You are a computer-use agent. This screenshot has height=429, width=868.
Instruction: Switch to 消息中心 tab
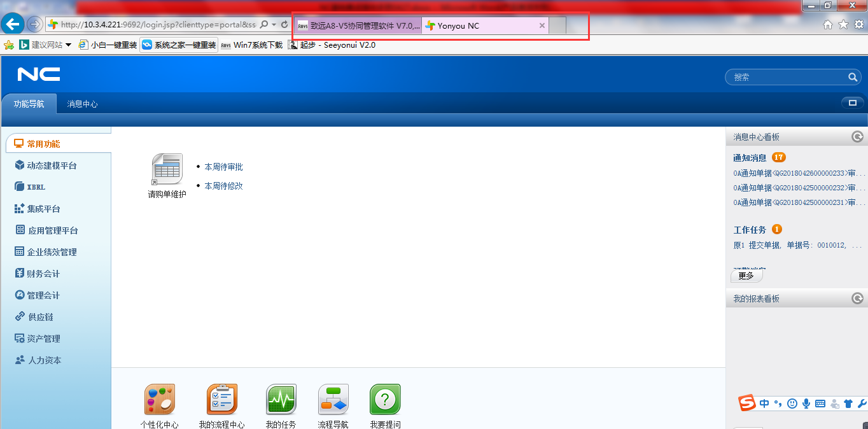(x=82, y=104)
